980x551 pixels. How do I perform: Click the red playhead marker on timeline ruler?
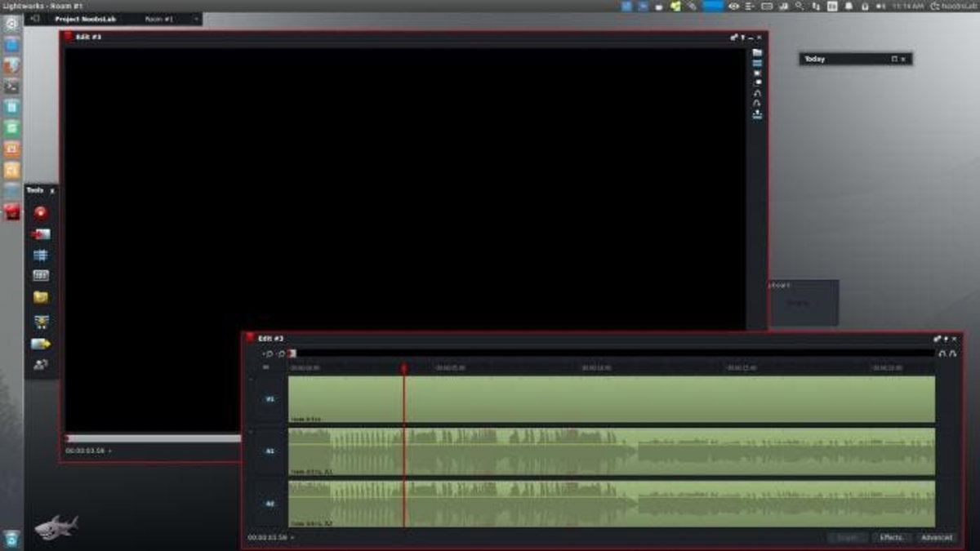point(403,368)
